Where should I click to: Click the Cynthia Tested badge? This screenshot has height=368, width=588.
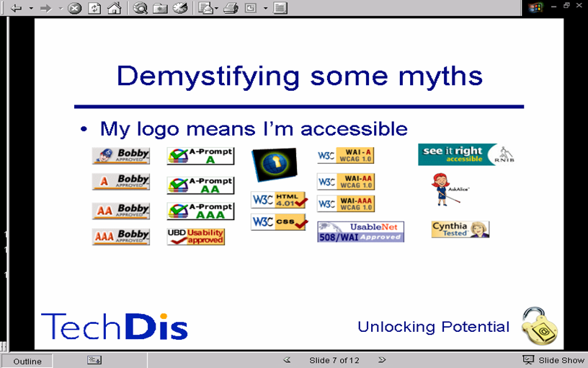[x=460, y=229]
